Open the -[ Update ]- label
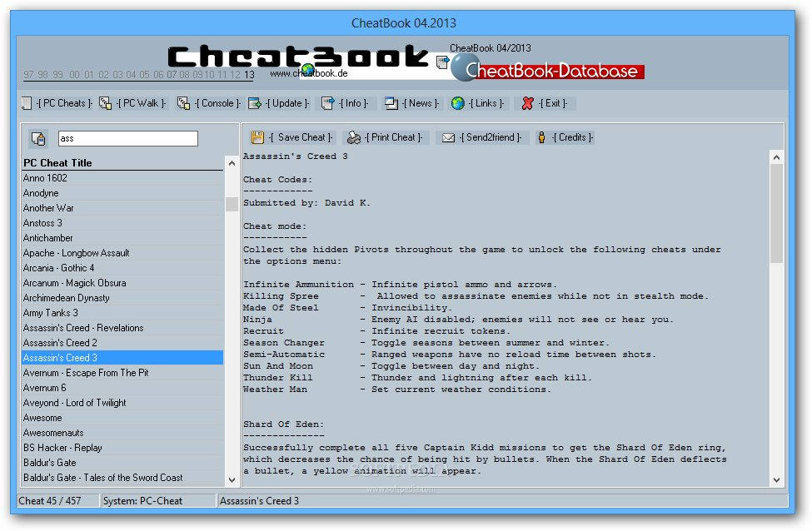This screenshot has width=812, height=531. [286, 103]
